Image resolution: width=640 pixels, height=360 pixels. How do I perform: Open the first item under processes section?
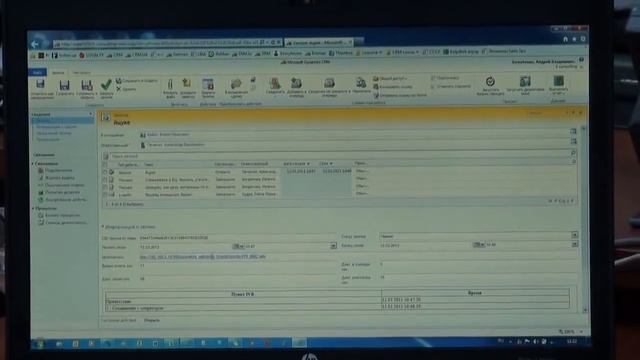click(x=59, y=215)
